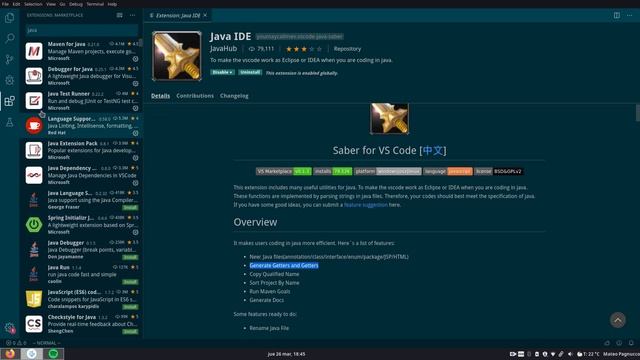Install Java Language Support by George Fraser
This screenshot has height=360, width=640.
click(130, 207)
